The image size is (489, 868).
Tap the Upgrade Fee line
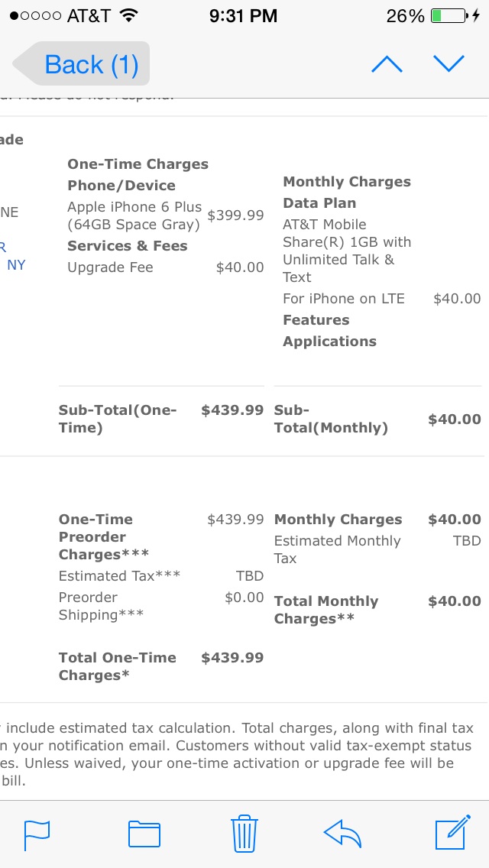coord(166,267)
